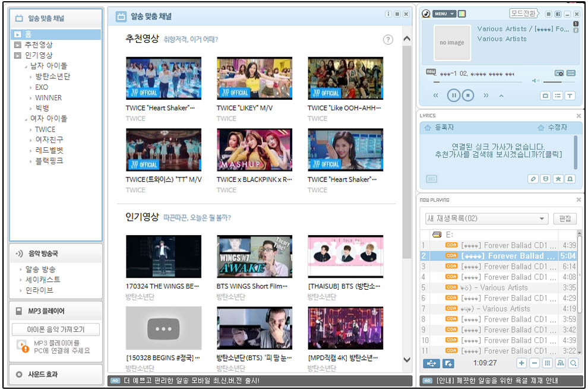
Task: Open the skin color palette icon
Action: 462,14
